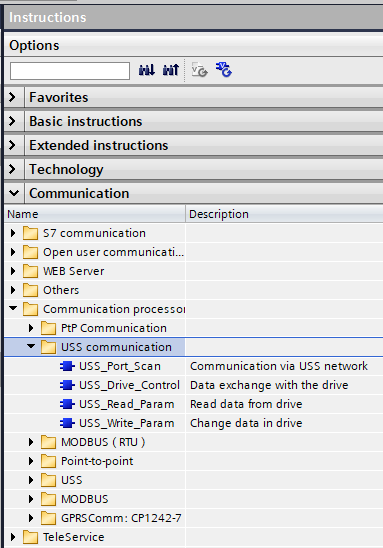Expand the Basic instructions section
383x548 pixels.
coord(13,121)
